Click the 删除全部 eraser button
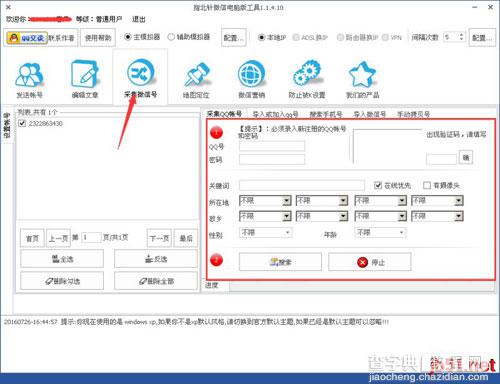 click(156, 281)
